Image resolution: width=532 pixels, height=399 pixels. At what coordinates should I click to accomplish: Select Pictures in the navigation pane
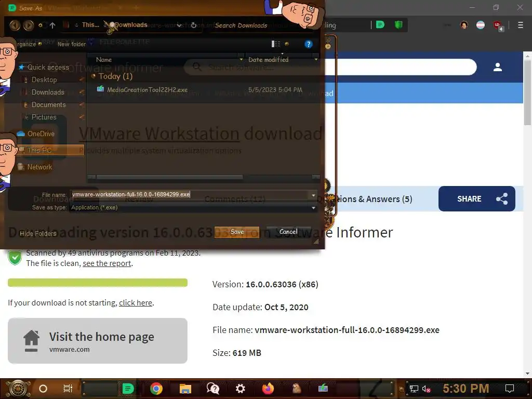(x=44, y=117)
